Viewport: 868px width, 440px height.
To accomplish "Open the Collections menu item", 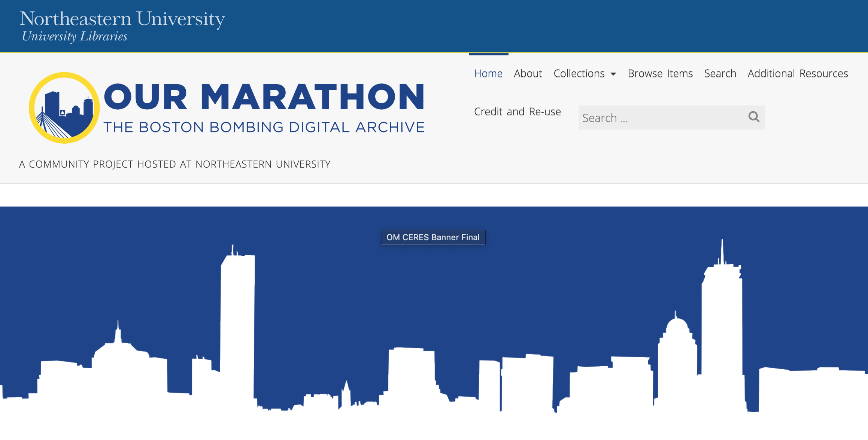I will [x=579, y=74].
